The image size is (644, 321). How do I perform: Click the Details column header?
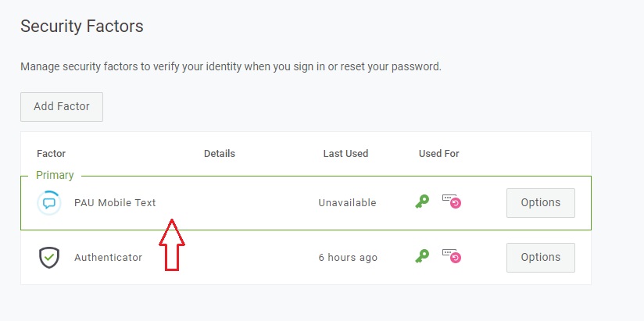[219, 154]
